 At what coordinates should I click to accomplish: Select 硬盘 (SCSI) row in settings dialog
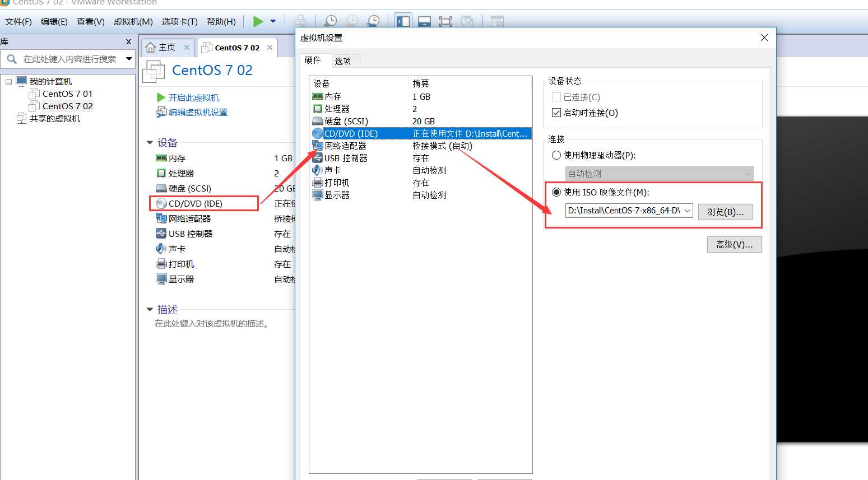coord(420,121)
